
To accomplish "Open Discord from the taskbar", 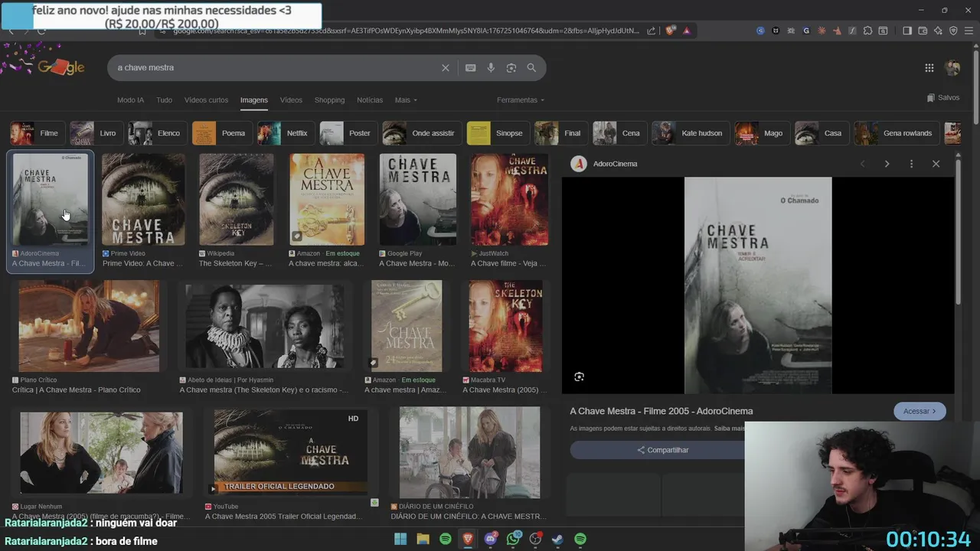I will click(491, 540).
